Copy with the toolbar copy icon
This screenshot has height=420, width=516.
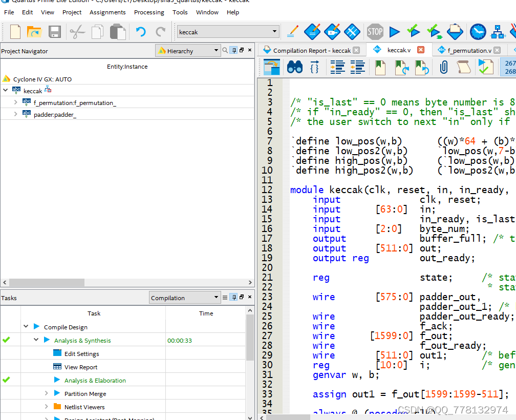click(97, 32)
